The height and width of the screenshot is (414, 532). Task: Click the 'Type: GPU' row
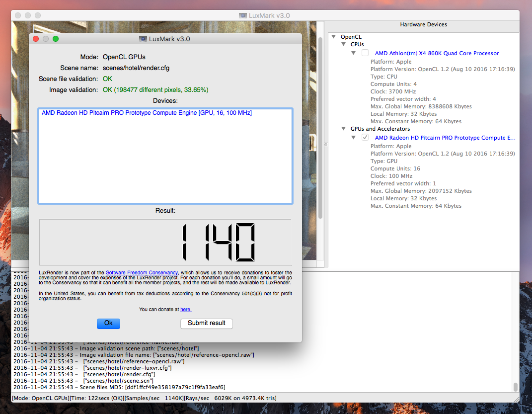coord(384,161)
